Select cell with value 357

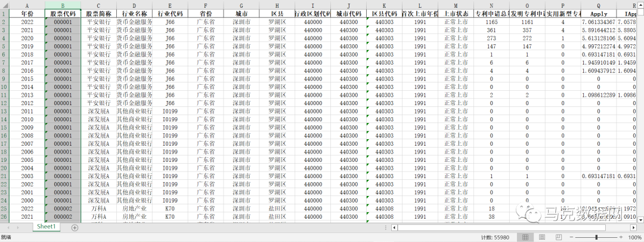click(527, 30)
